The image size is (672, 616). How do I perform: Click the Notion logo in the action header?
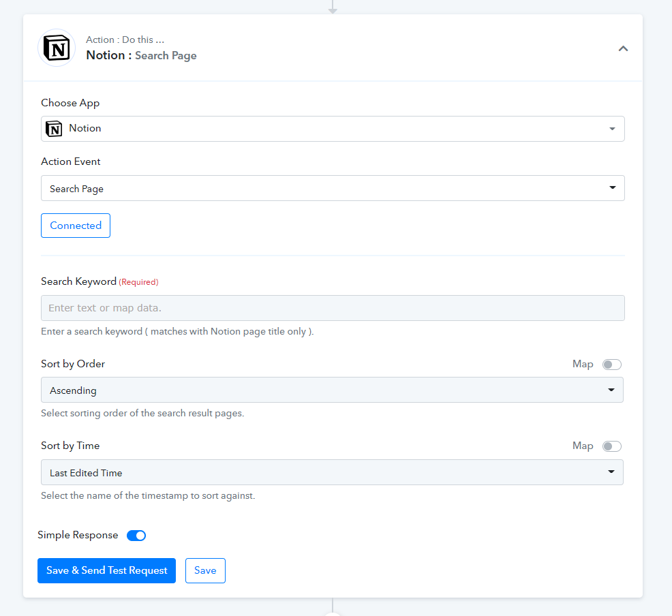pos(57,48)
